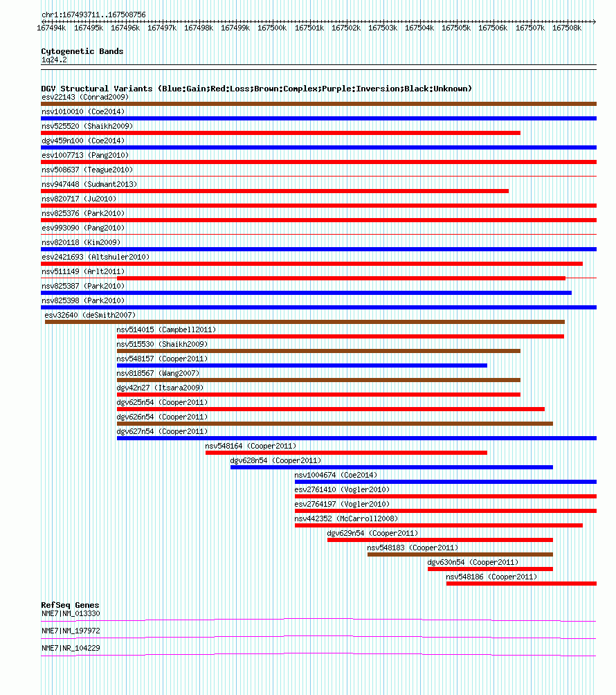This screenshot has height=695, width=616.
Task: Click the nsv511149 (Arlt2011) label
Action: click(x=83, y=272)
